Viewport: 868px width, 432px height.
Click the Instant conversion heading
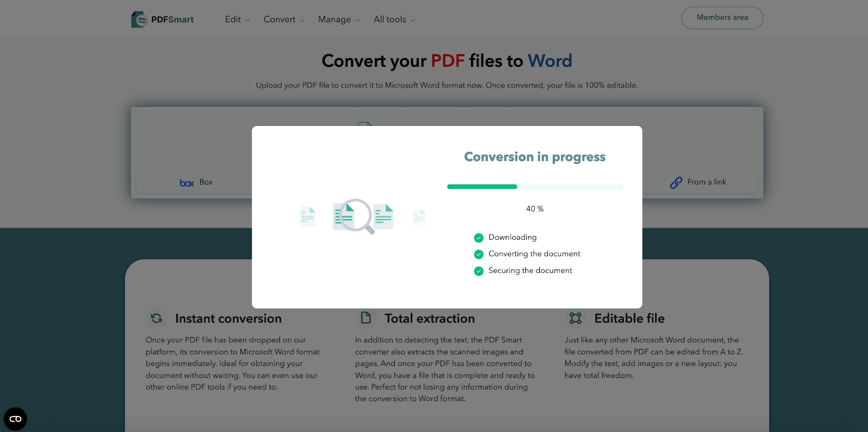tap(228, 319)
